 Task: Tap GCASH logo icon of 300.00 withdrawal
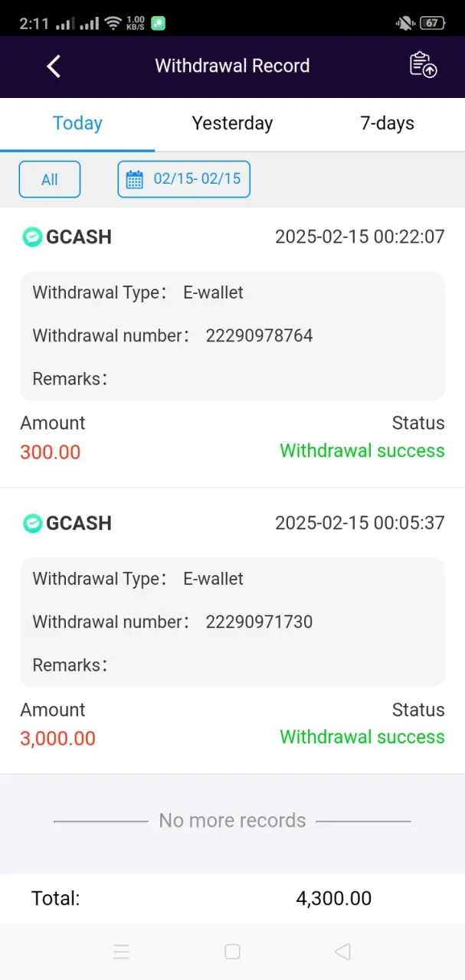[x=32, y=237]
